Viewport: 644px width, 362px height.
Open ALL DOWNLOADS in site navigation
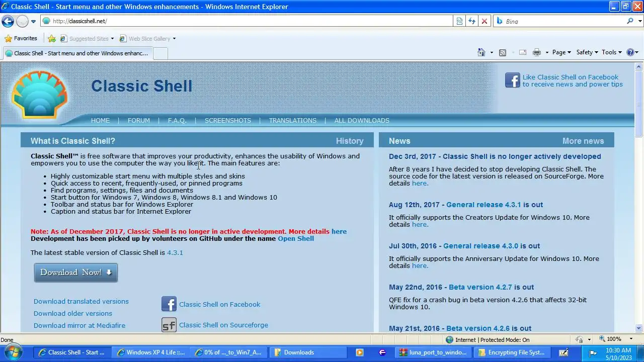point(362,120)
